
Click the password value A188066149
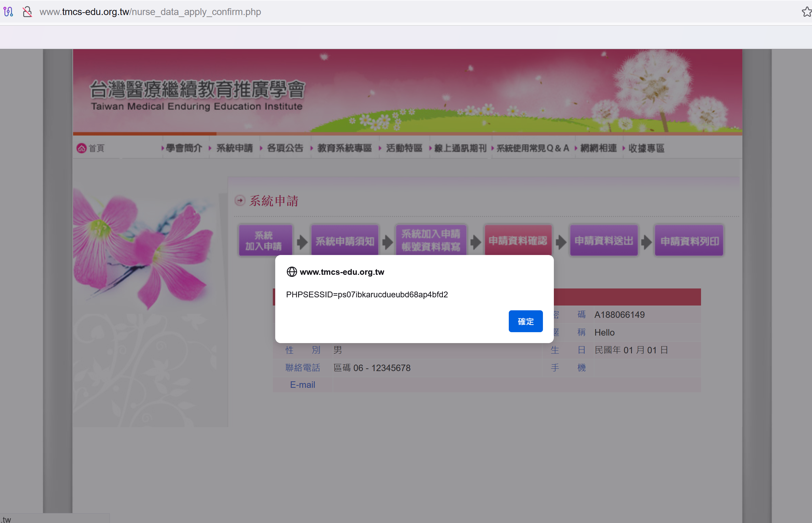[619, 314]
